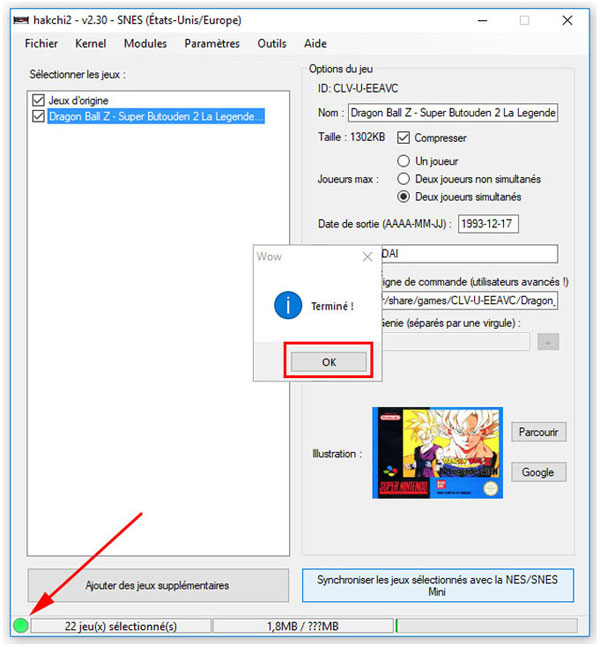Open the Aide menu
600x646 pixels.
[x=315, y=43]
